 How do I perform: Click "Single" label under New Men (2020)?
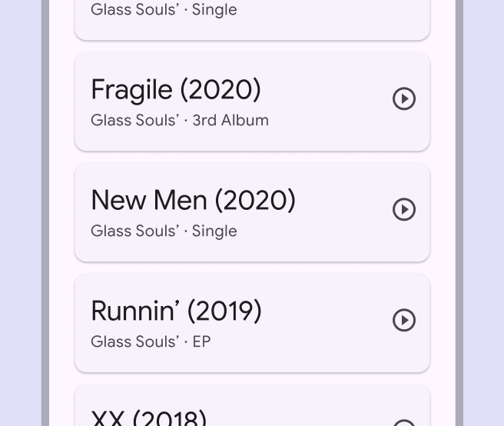point(214,231)
